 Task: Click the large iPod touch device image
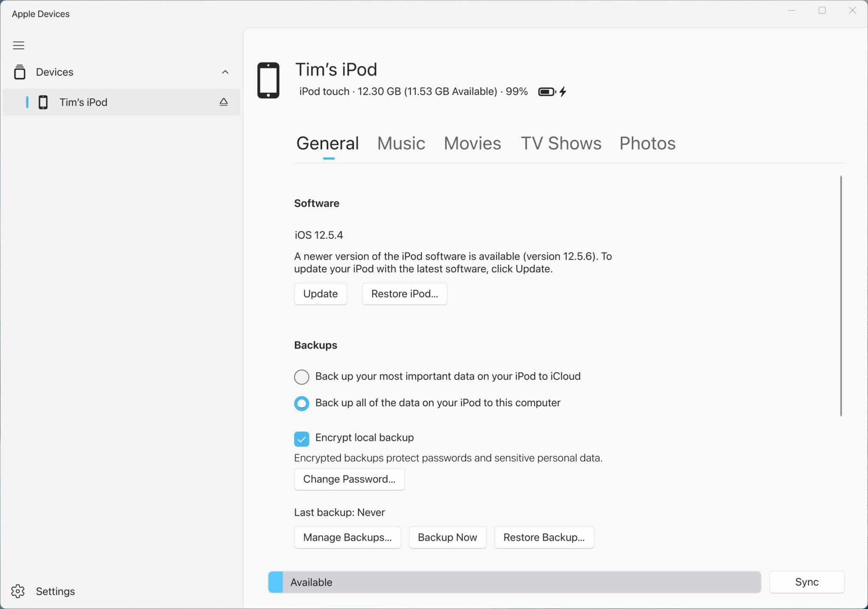(268, 80)
